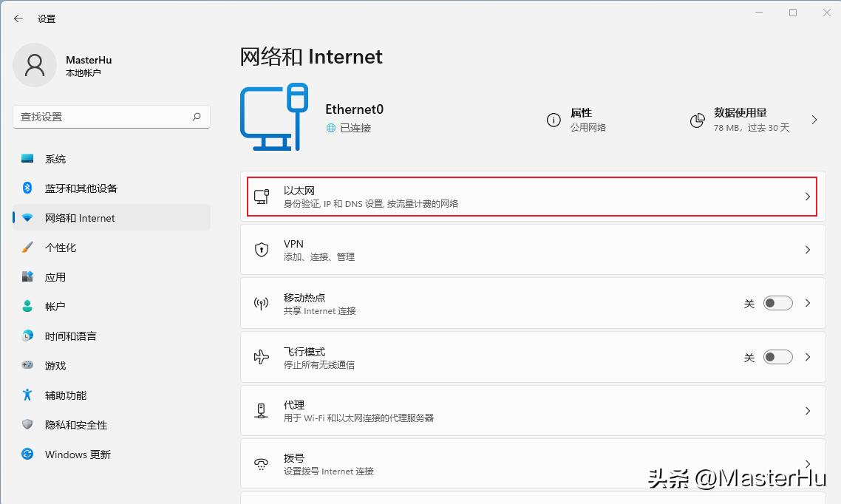Viewport: 841px width, 504px height.
Task: Open 拨号 (Dial-up) settings
Action: tap(532, 463)
